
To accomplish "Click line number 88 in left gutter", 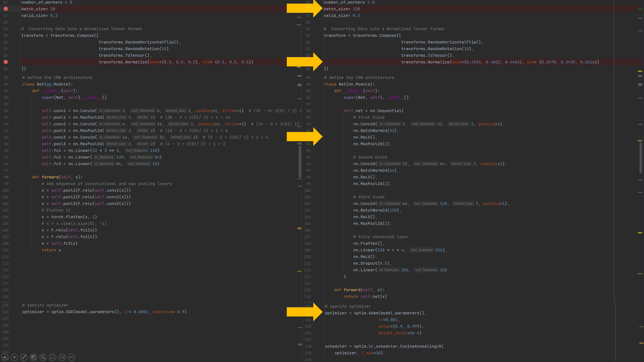I will [x=6, y=111].
